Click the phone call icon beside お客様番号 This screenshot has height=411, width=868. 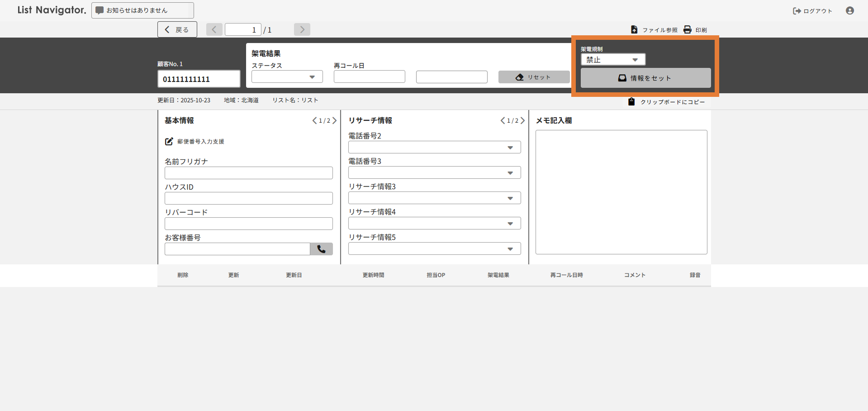[321, 249]
